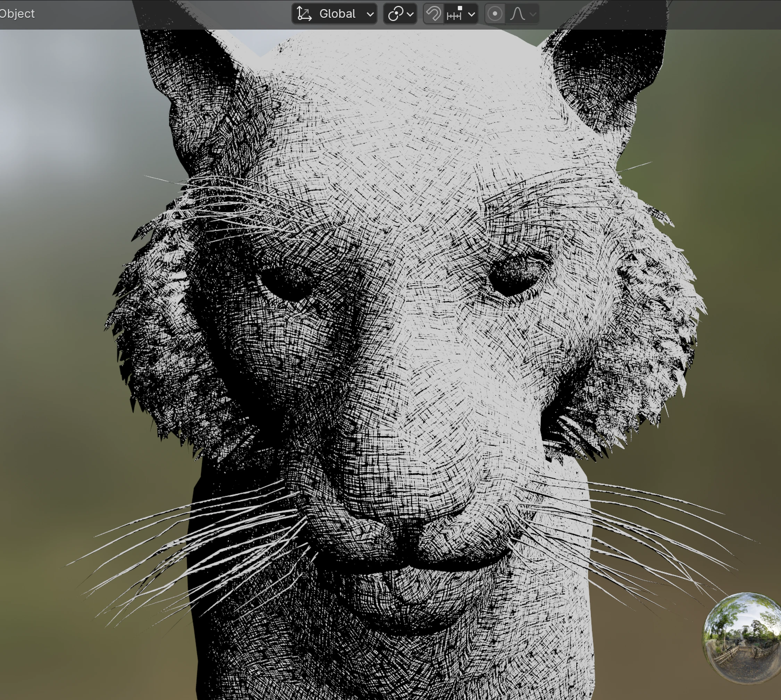Toggle proportional editing circle button
The width and height of the screenshot is (781, 700).
[x=495, y=14]
